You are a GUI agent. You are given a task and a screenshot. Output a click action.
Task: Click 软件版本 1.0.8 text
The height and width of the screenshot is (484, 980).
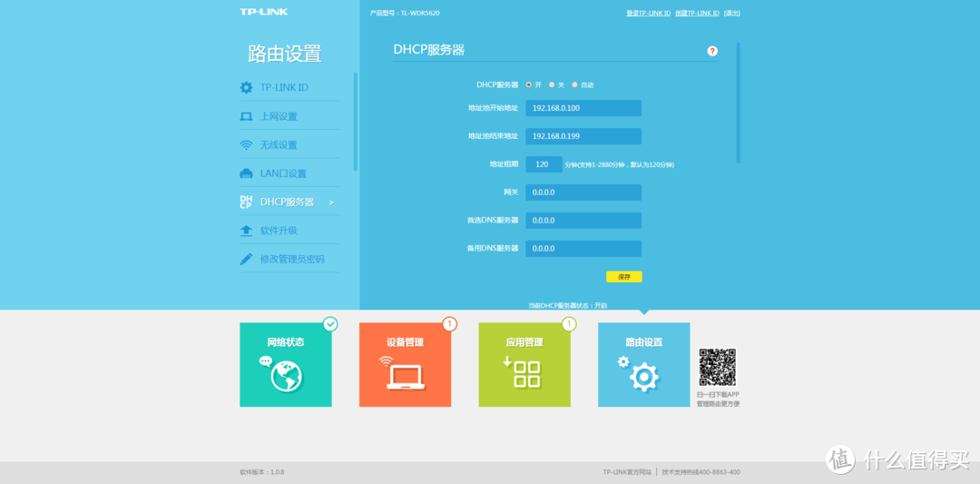pos(262,472)
